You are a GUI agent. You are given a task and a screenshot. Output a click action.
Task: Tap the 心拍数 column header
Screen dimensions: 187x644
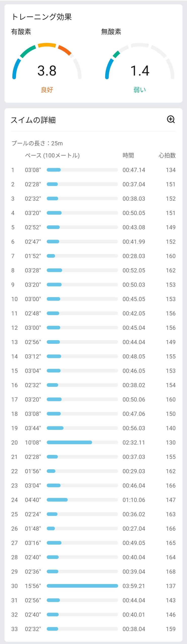pyautogui.click(x=167, y=155)
